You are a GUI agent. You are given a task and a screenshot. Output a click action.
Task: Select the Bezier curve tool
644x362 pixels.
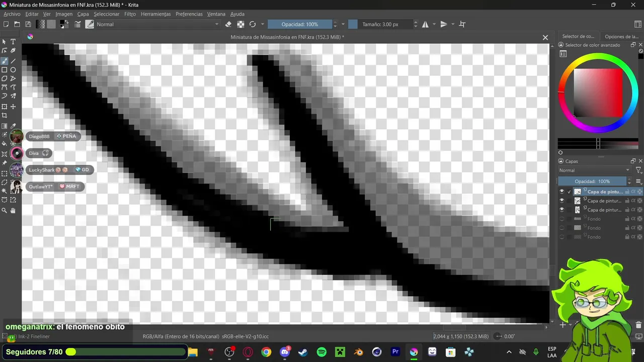tap(5, 87)
